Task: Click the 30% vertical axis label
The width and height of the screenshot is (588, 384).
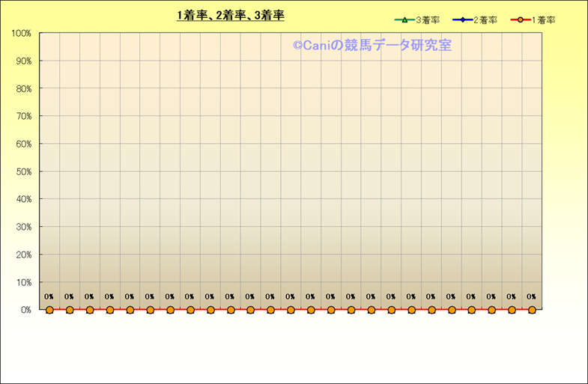Action: tap(22, 228)
